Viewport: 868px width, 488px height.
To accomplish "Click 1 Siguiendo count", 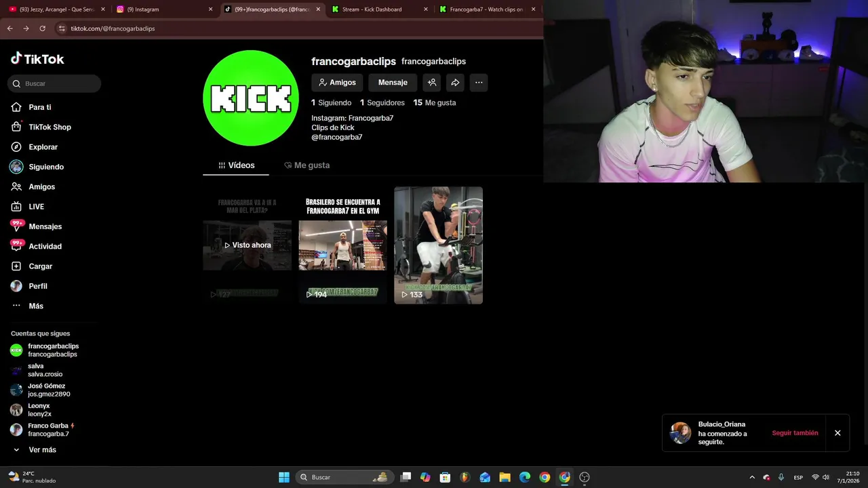I will click(x=332, y=103).
